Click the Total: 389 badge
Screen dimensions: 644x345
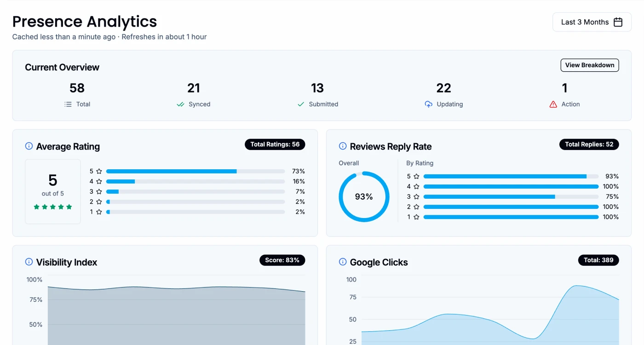point(598,260)
